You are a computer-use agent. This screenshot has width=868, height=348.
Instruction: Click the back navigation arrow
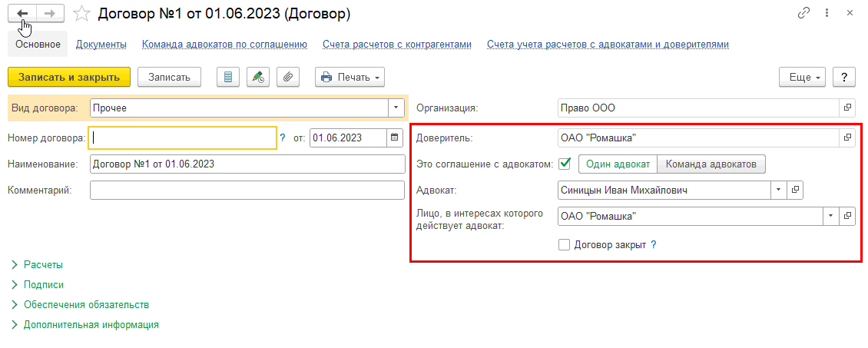tap(22, 14)
